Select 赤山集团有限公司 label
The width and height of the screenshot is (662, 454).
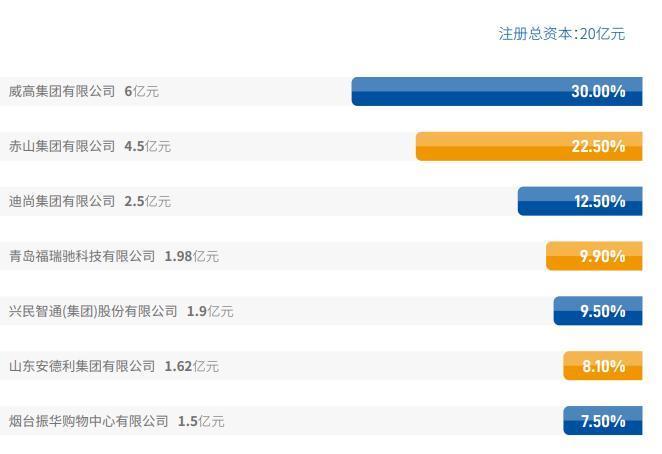tap(62, 146)
